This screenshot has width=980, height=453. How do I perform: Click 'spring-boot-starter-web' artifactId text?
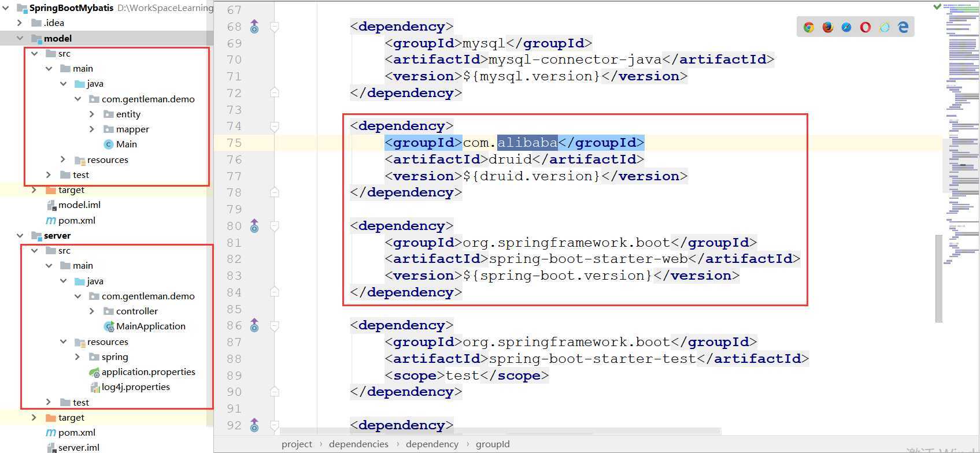588,259
